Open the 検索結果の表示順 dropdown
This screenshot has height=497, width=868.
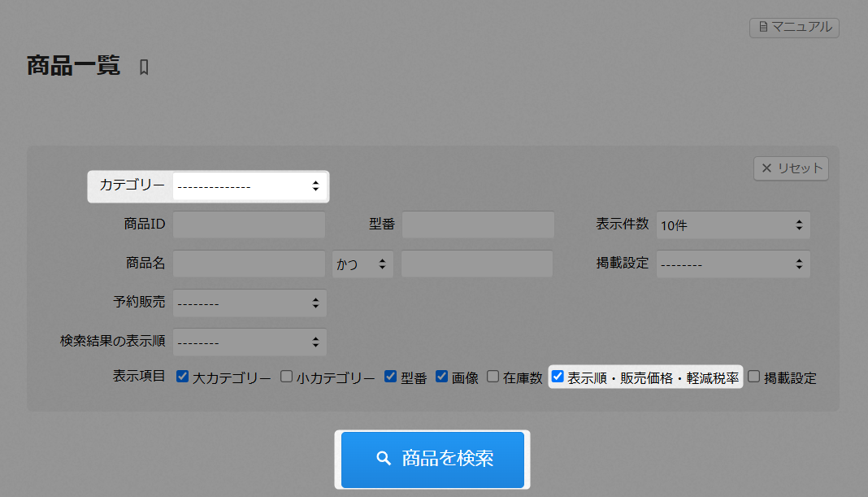point(249,342)
